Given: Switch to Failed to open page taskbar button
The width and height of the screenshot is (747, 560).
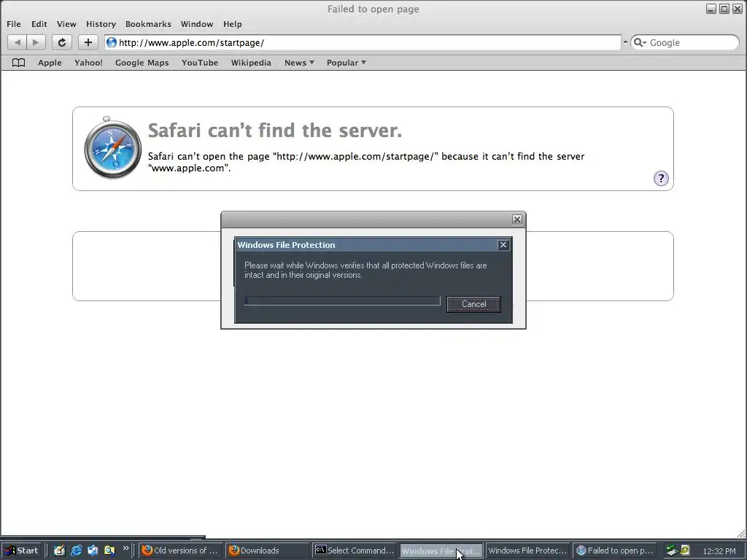Looking at the screenshot, I should (614, 551).
